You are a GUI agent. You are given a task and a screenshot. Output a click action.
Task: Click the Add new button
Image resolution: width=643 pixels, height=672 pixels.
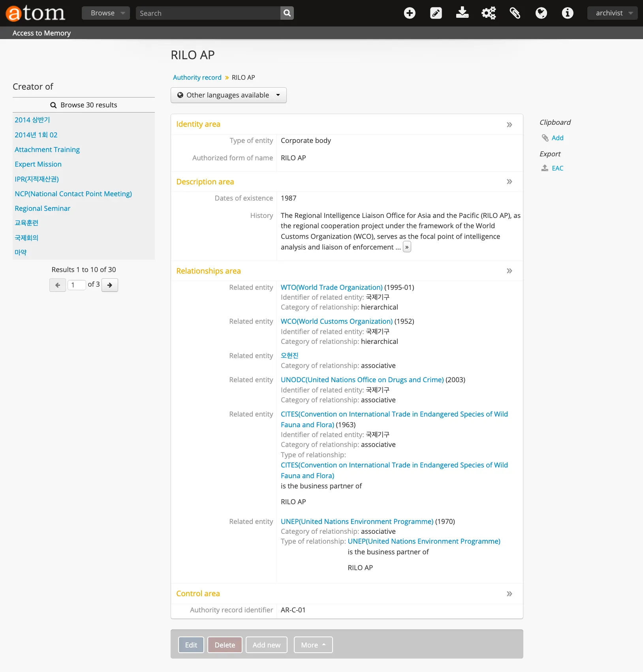pos(267,645)
